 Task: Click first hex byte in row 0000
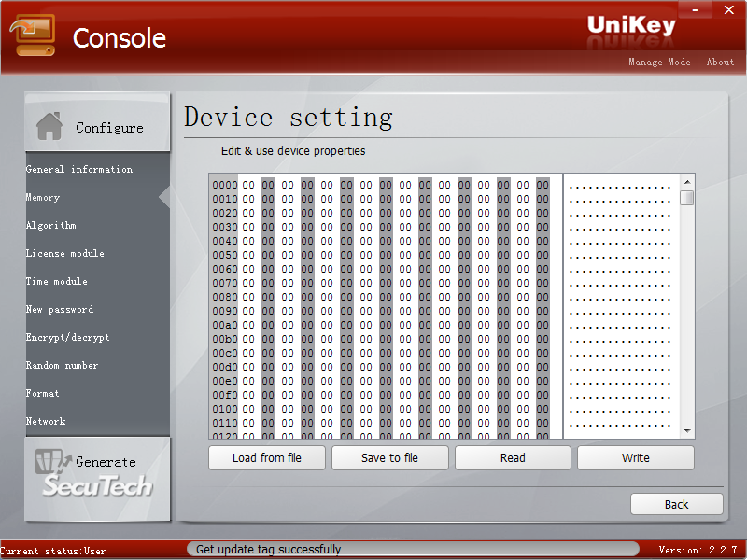point(248,185)
